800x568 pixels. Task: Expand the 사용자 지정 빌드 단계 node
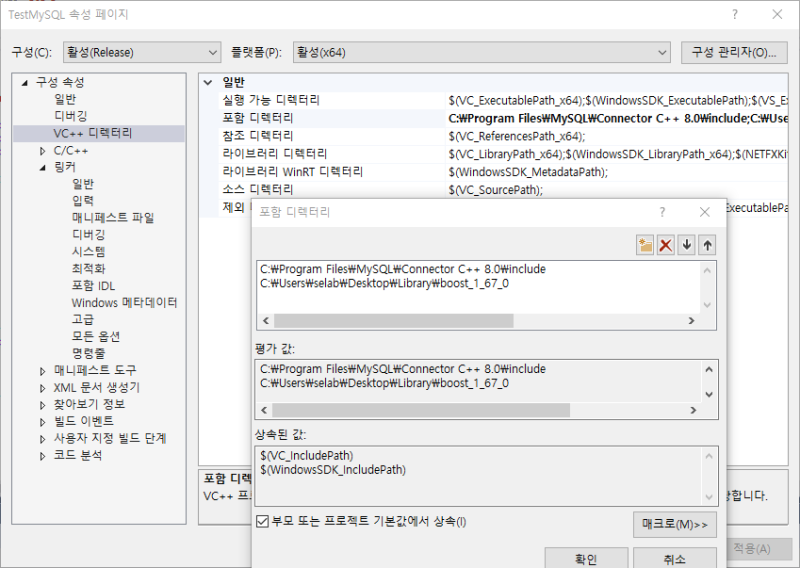coord(43,439)
